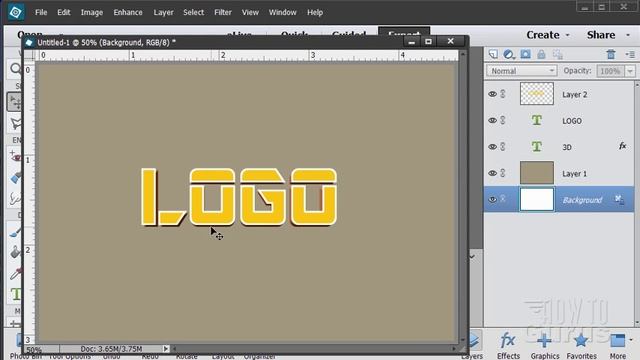
Task: Select the Move tool
Action: (15, 102)
